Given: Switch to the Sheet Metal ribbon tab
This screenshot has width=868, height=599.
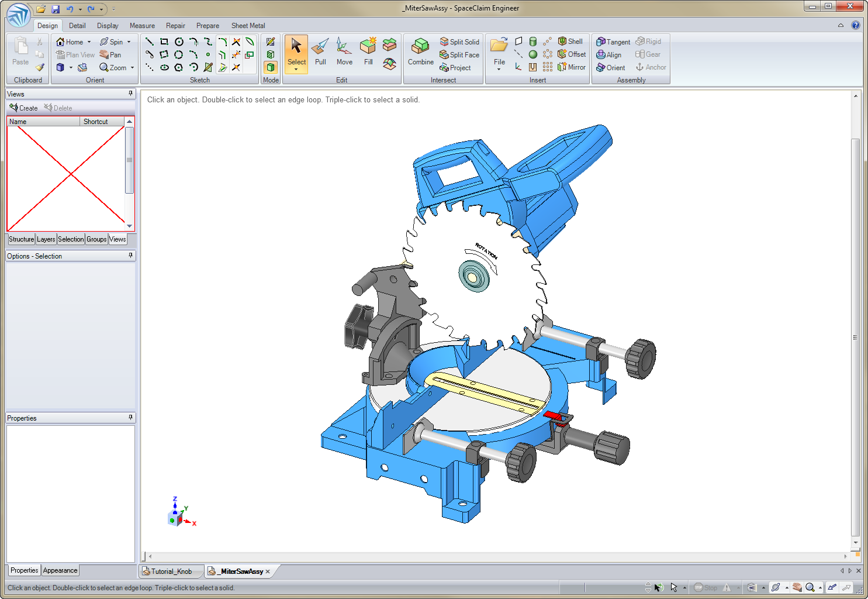Looking at the screenshot, I should pyautogui.click(x=248, y=26).
